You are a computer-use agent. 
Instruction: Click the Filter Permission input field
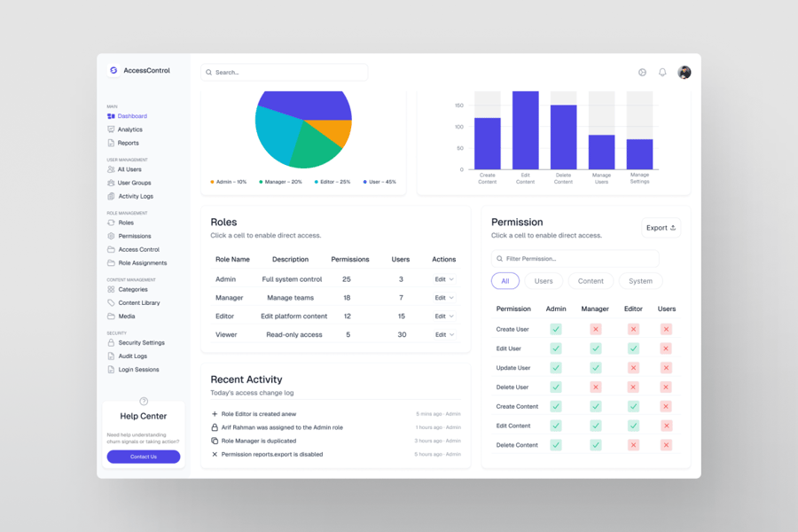[x=575, y=259]
